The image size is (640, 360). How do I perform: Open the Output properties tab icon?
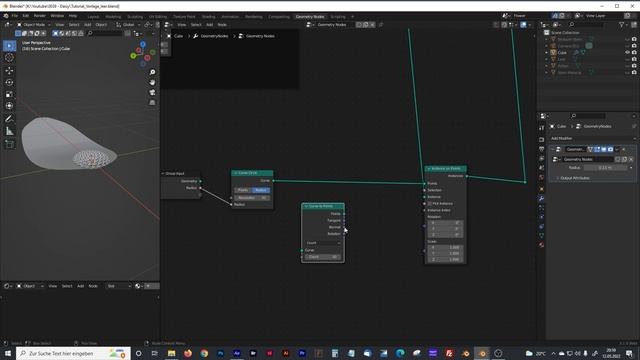coord(542,149)
